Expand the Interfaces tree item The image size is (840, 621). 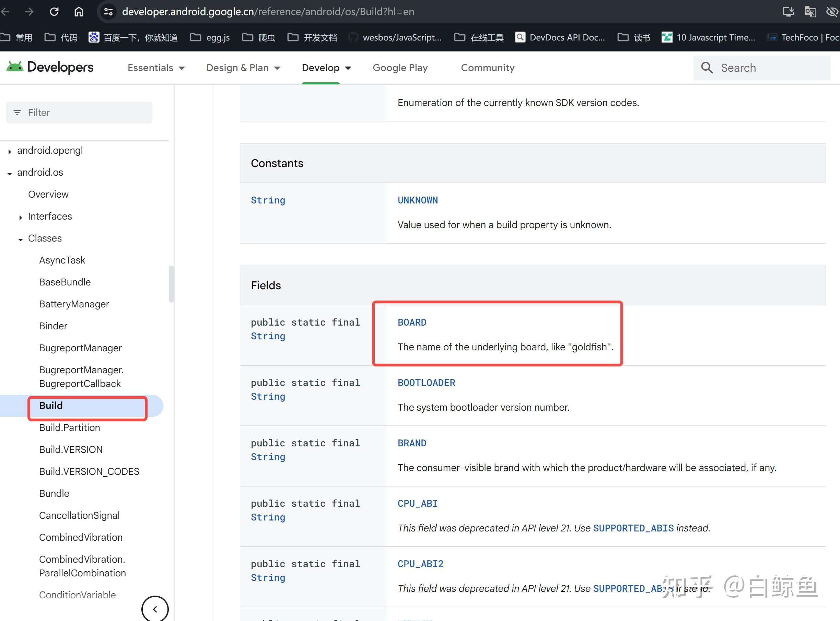(x=20, y=217)
